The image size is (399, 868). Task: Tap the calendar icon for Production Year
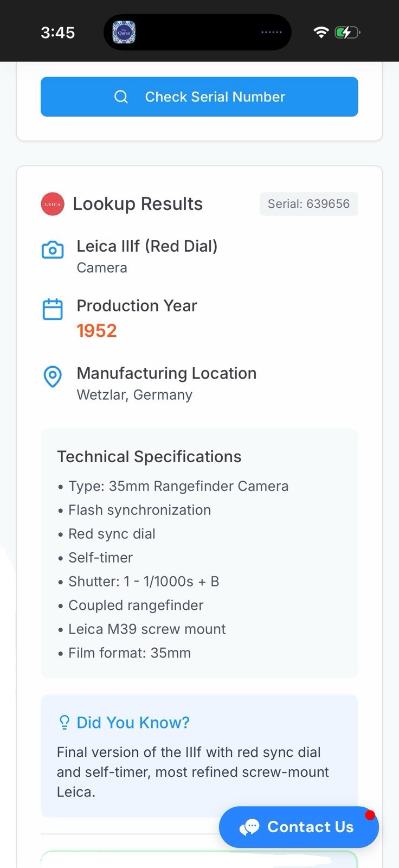(x=53, y=309)
